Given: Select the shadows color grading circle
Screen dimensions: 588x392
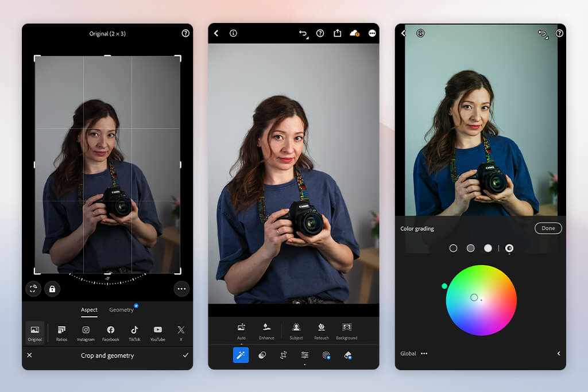Looking at the screenshot, I should click(453, 248).
